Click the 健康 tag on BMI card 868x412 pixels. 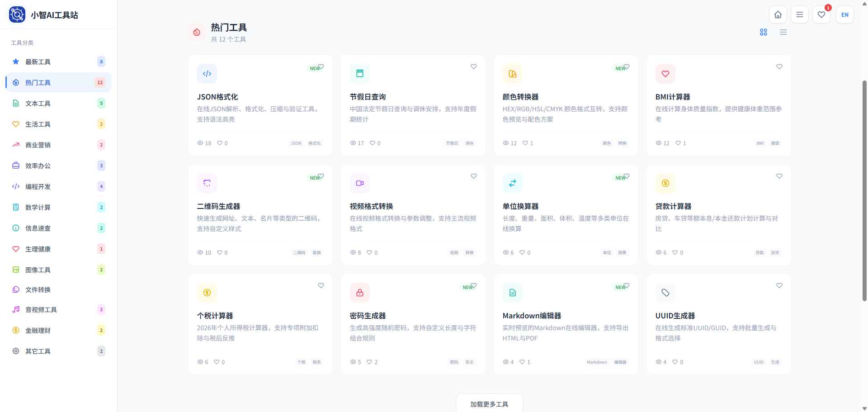click(775, 143)
